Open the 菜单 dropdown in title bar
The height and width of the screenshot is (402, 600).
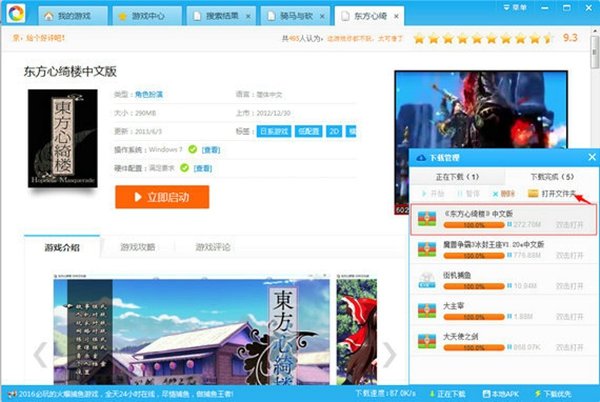coord(571,7)
